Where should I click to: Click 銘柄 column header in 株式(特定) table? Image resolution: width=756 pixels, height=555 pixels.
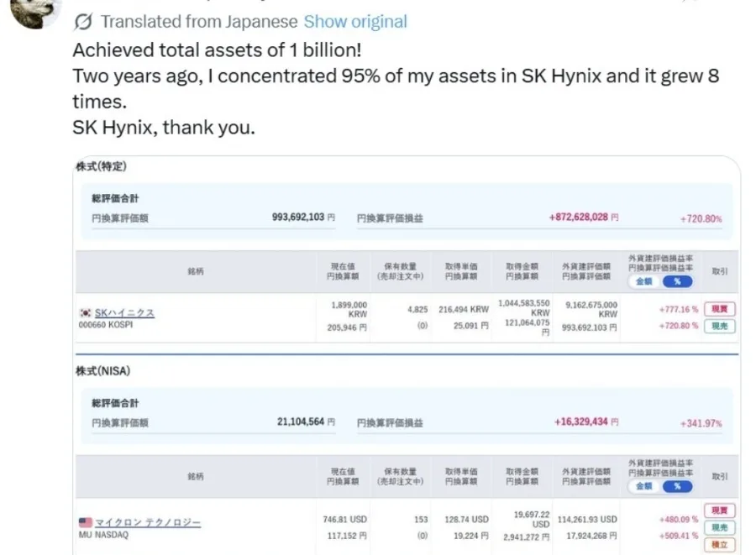click(195, 272)
